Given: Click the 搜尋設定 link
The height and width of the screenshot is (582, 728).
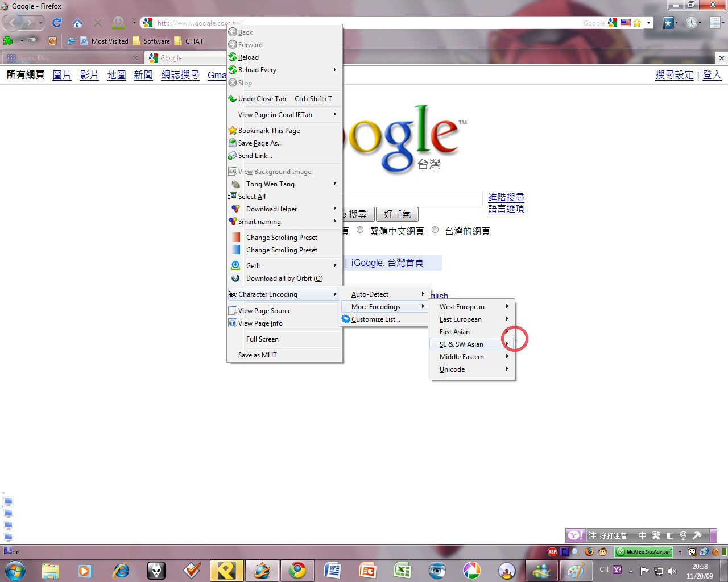Looking at the screenshot, I should tap(675, 75).
